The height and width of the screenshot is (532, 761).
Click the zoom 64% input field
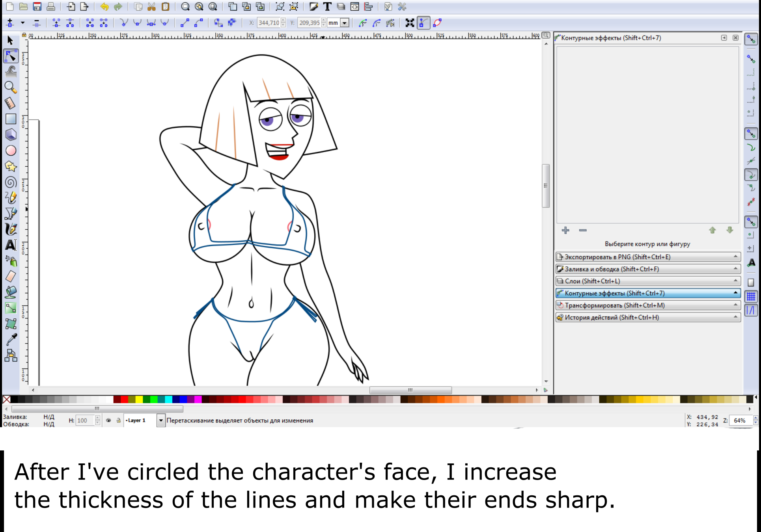(740, 420)
